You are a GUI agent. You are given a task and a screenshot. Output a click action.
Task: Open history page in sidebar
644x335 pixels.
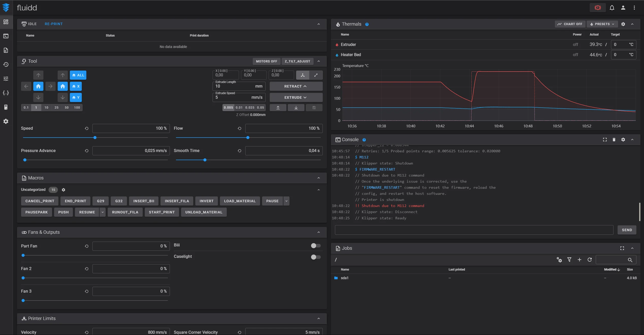pos(6,64)
